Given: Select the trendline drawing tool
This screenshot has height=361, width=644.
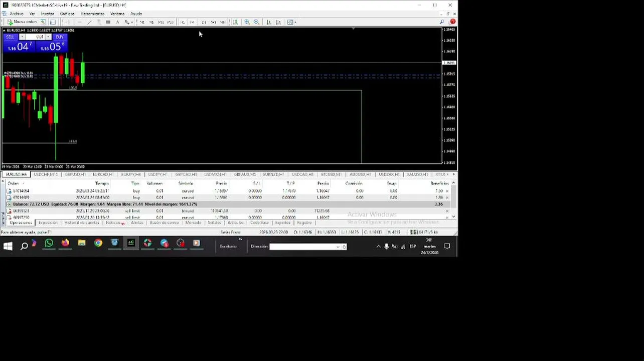Looking at the screenshot, I should coord(89,22).
